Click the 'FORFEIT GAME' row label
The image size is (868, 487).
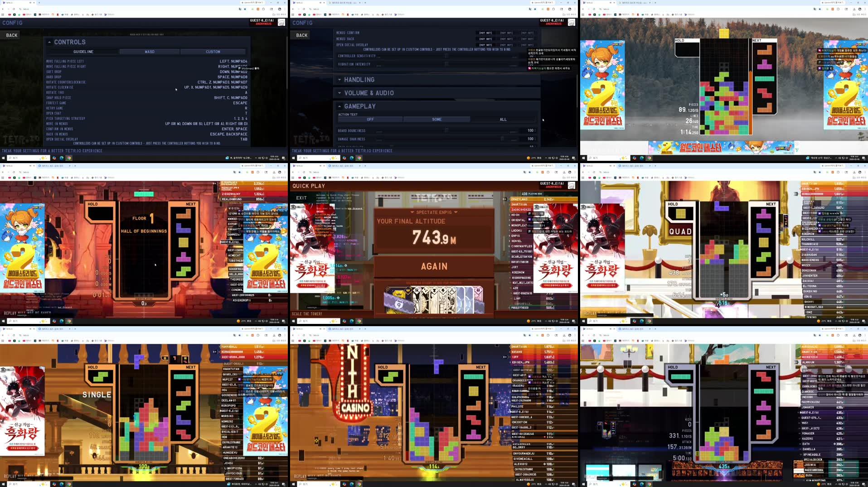pos(56,103)
